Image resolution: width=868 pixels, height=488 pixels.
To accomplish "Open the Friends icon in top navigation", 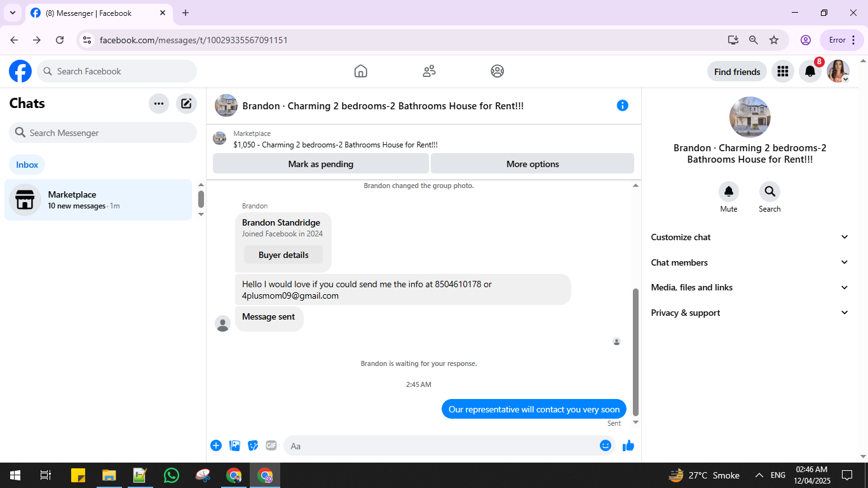I will coord(430,71).
